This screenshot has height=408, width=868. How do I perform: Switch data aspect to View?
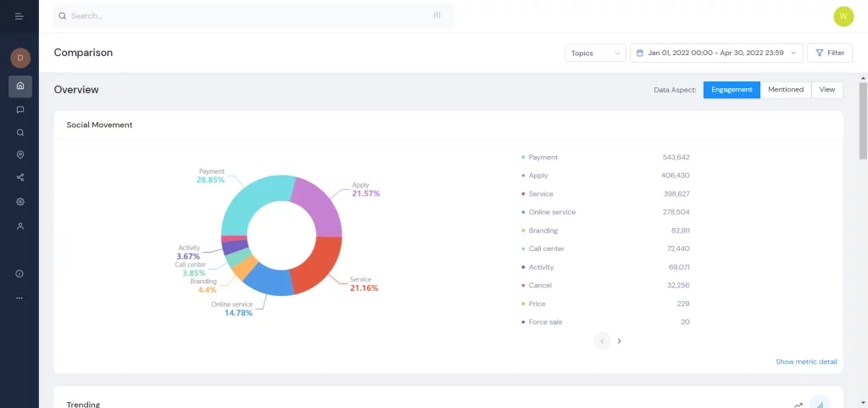[826, 90]
